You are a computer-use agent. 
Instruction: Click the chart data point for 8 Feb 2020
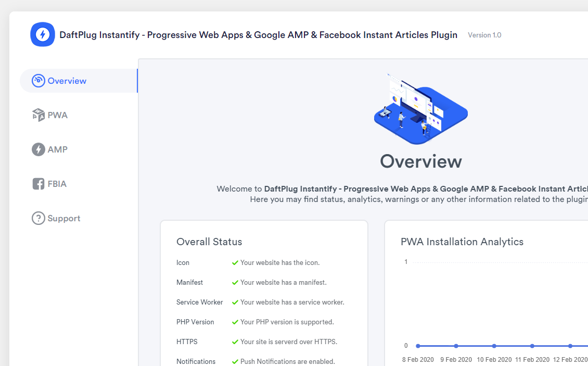(x=418, y=346)
